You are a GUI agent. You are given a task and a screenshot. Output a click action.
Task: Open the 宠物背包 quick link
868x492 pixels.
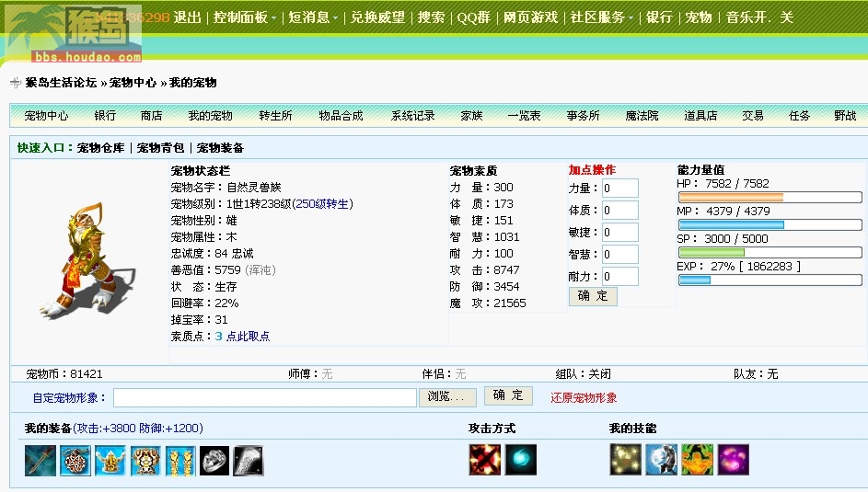click(x=160, y=147)
